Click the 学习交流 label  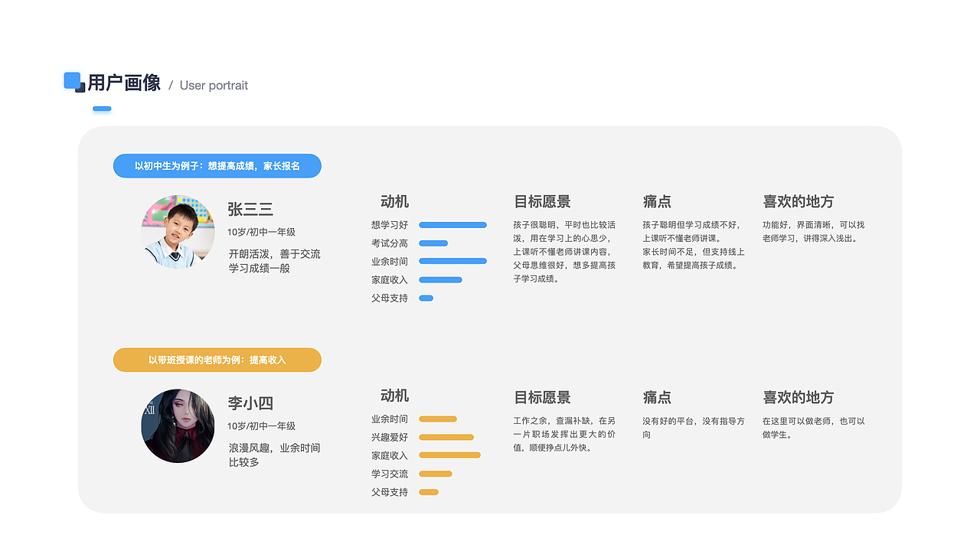(x=390, y=474)
